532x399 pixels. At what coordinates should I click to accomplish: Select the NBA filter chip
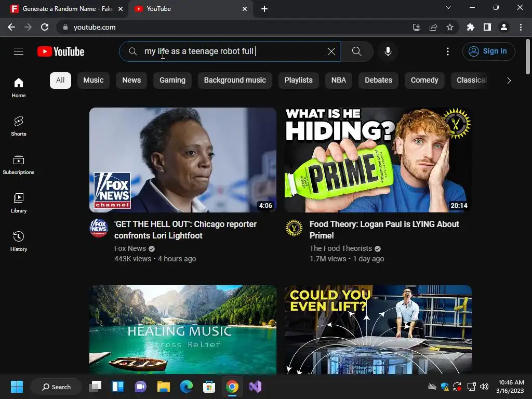tap(339, 81)
